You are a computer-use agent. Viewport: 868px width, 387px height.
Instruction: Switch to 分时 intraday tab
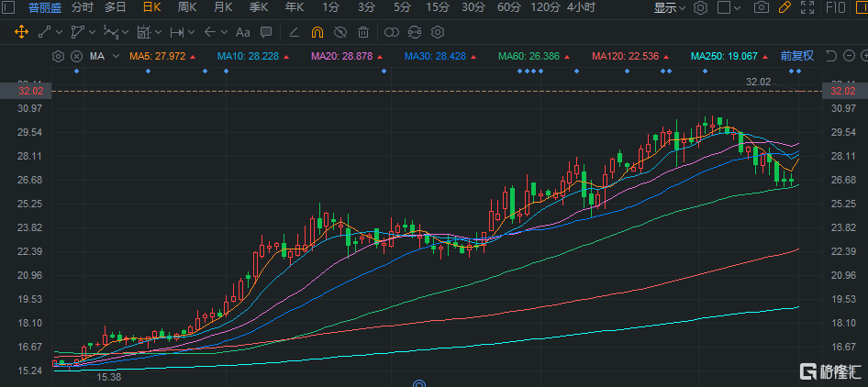click(x=82, y=7)
